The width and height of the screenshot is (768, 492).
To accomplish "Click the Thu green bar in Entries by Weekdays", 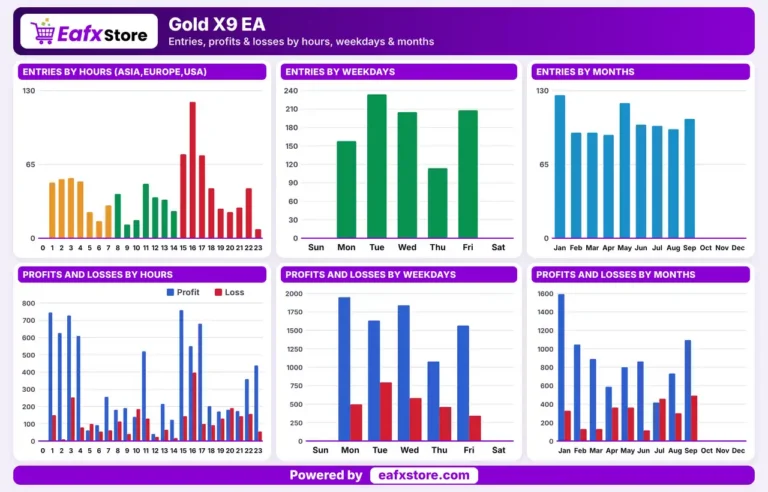I will click(x=437, y=203).
